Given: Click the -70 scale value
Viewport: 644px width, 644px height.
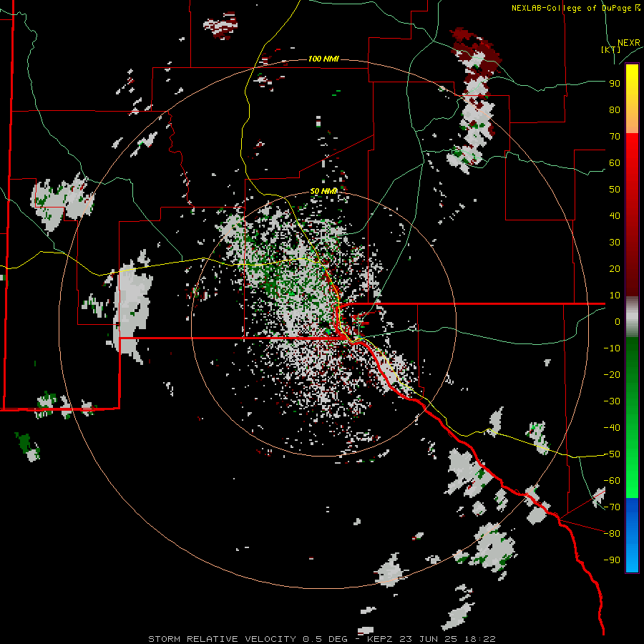Looking at the screenshot, I should (x=612, y=507).
